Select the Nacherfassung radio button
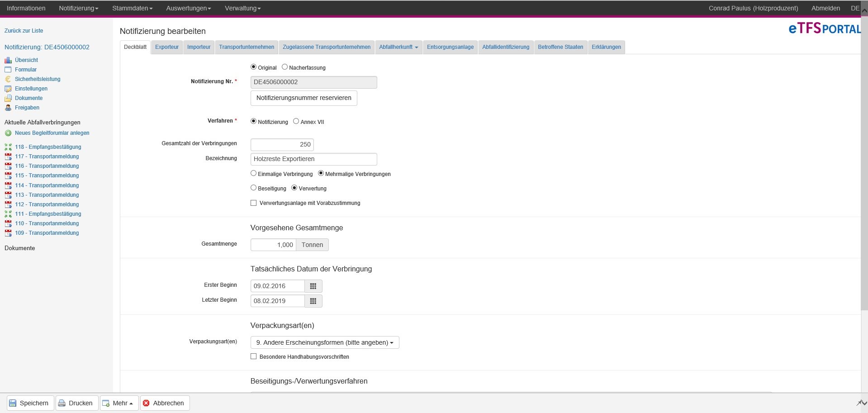Viewport: 868px width, 413px height. [x=285, y=67]
